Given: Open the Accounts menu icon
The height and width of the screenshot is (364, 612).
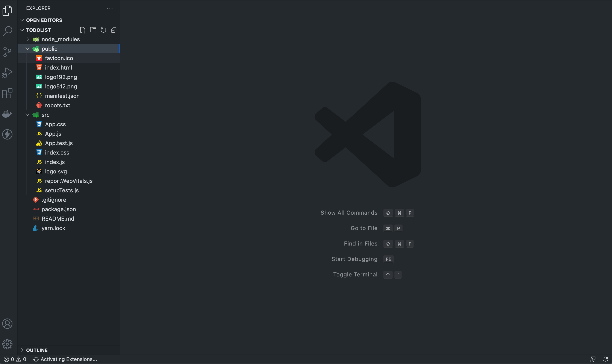Looking at the screenshot, I should coord(7,324).
